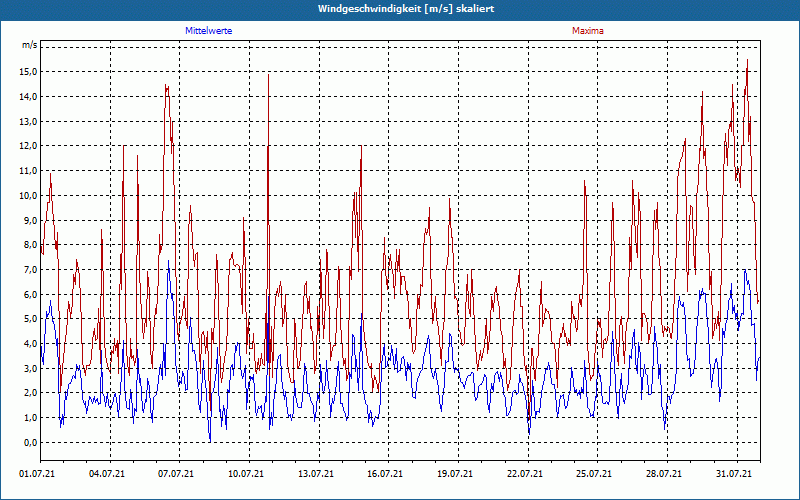Click the 2,0 y-axis value
The height and width of the screenshot is (500, 800).
30,393
